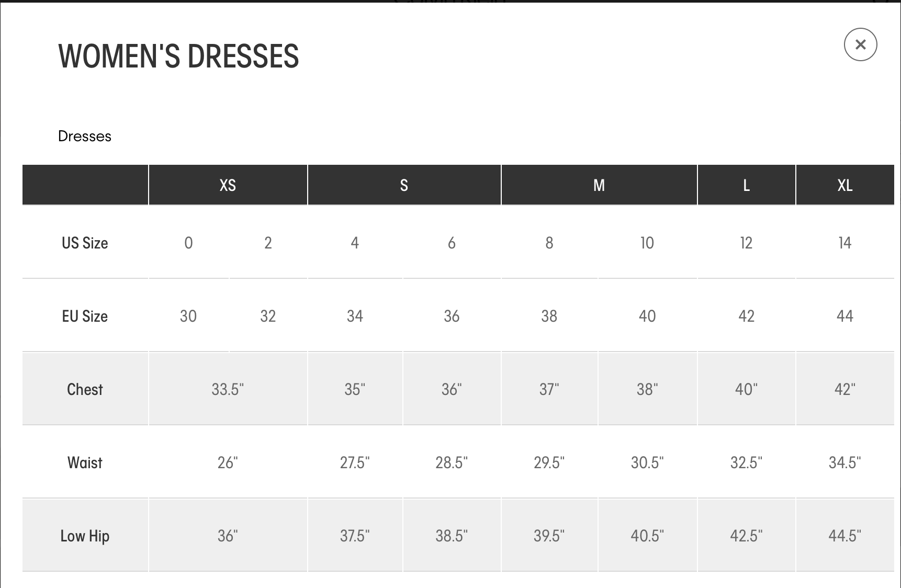901x588 pixels.
Task: Select the L size column header
Action: click(746, 185)
